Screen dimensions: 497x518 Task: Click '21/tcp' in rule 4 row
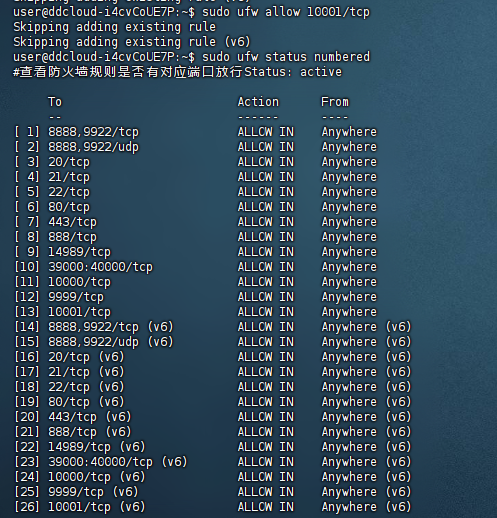[x=69, y=177]
